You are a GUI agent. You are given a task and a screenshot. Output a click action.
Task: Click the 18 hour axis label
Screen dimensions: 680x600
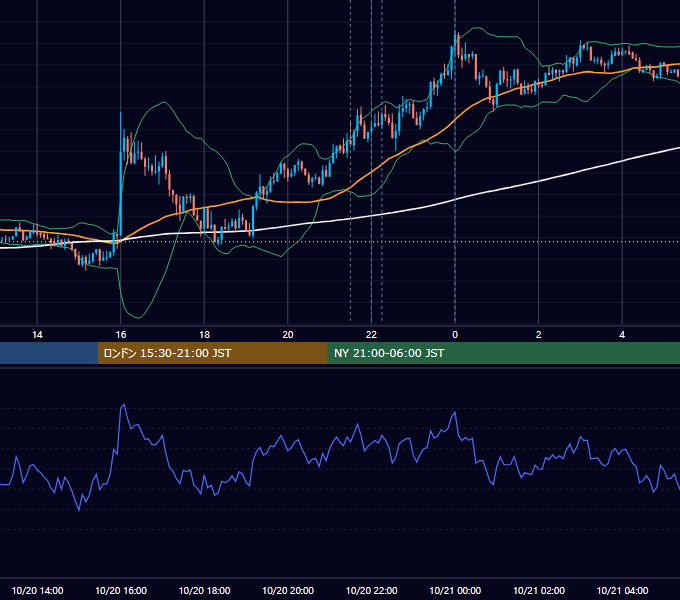(204, 335)
